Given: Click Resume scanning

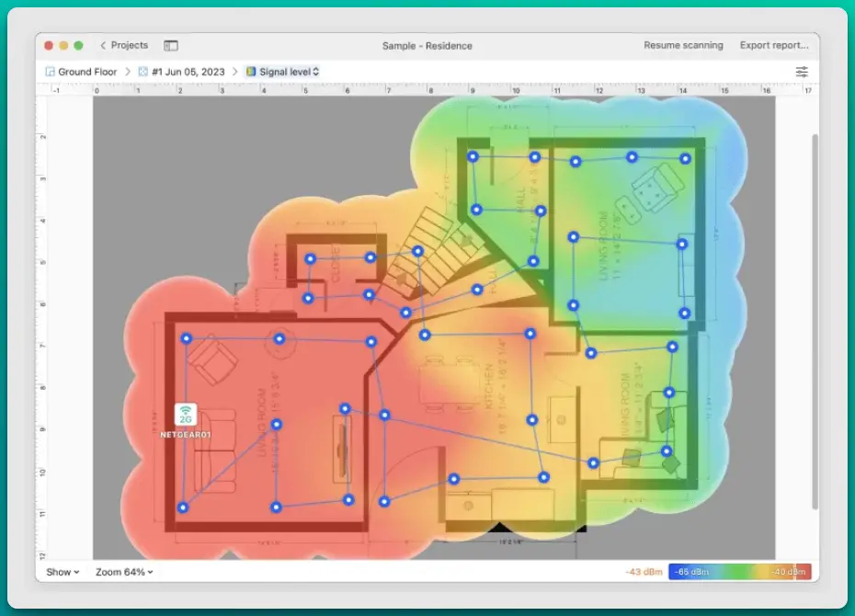Looking at the screenshot, I should point(682,45).
